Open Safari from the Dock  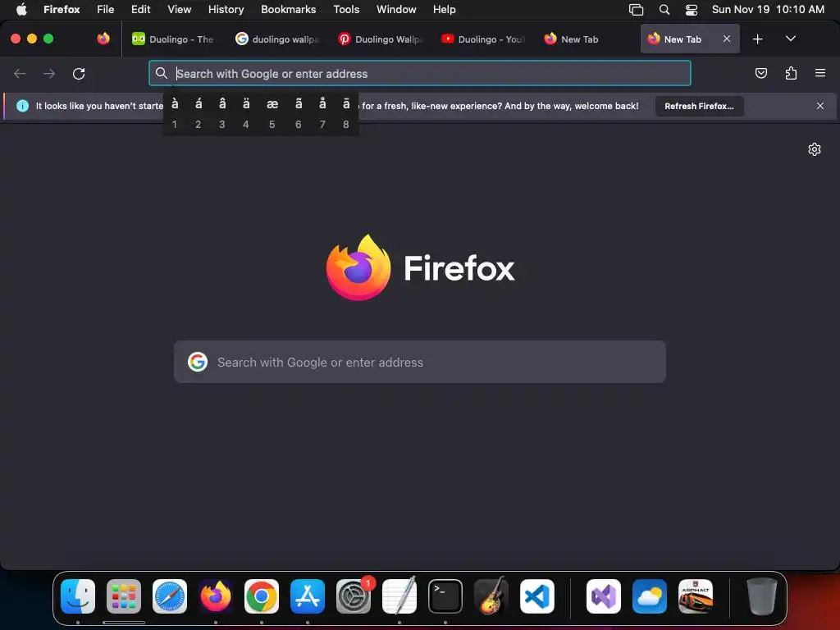170,596
